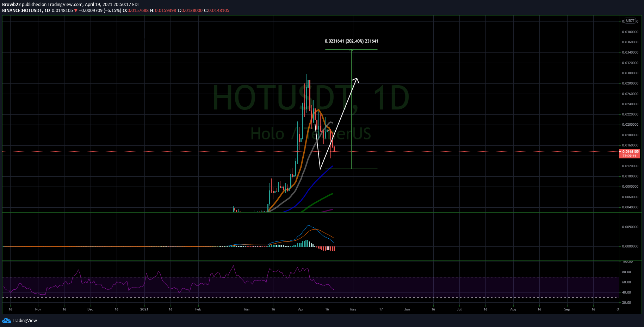Click the TradingView cloud logo icon

[x=6, y=320]
